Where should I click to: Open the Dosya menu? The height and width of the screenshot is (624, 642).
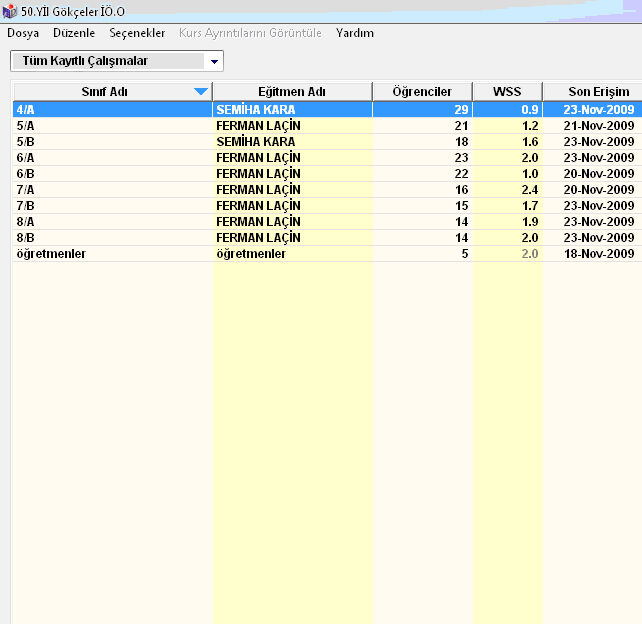pyautogui.click(x=23, y=33)
